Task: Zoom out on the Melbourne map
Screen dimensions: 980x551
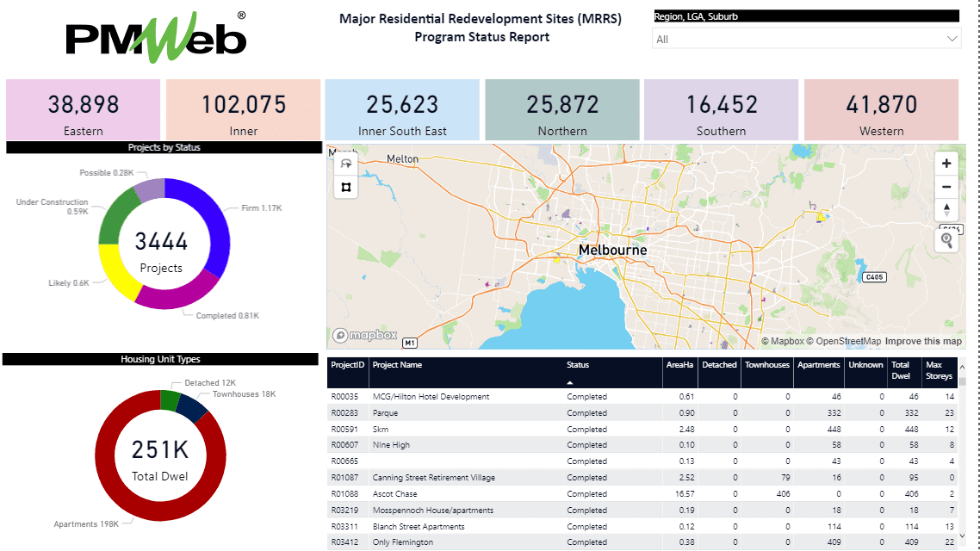Action: click(x=946, y=187)
